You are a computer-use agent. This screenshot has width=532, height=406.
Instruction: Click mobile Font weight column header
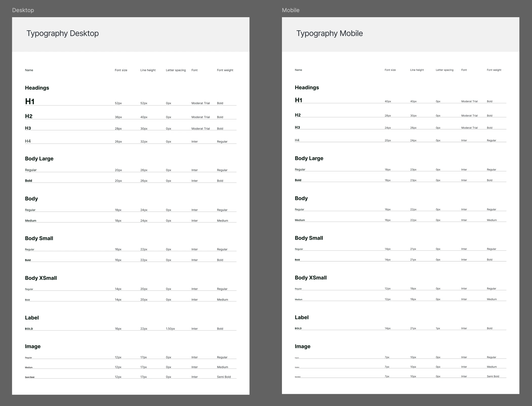pyautogui.click(x=494, y=70)
